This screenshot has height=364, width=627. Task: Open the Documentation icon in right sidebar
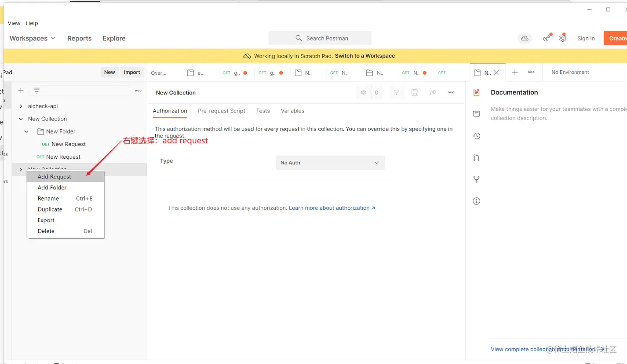coord(476,92)
